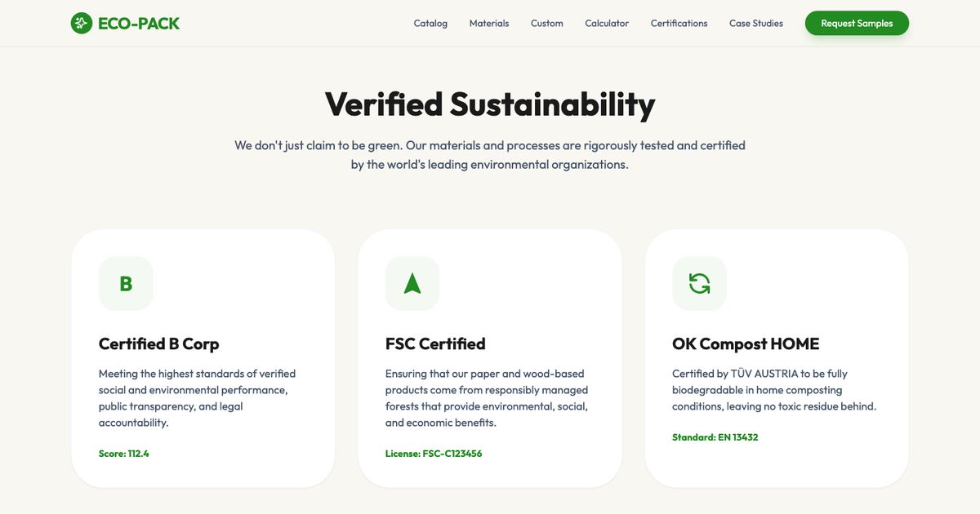Image resolution: width=980 pixels, height=514 pixels.
Task: Click the License: FSC-C123456 text
Action: 434,454
